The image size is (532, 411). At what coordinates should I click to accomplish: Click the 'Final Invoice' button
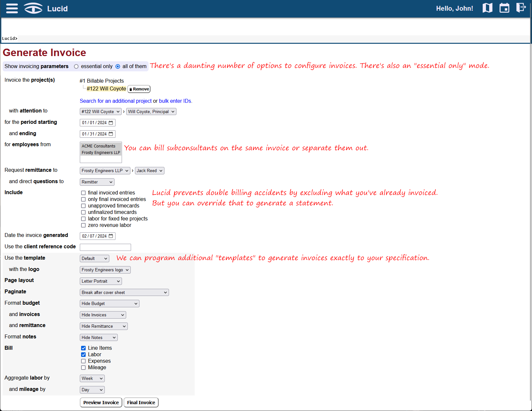(x=141, y=403)
